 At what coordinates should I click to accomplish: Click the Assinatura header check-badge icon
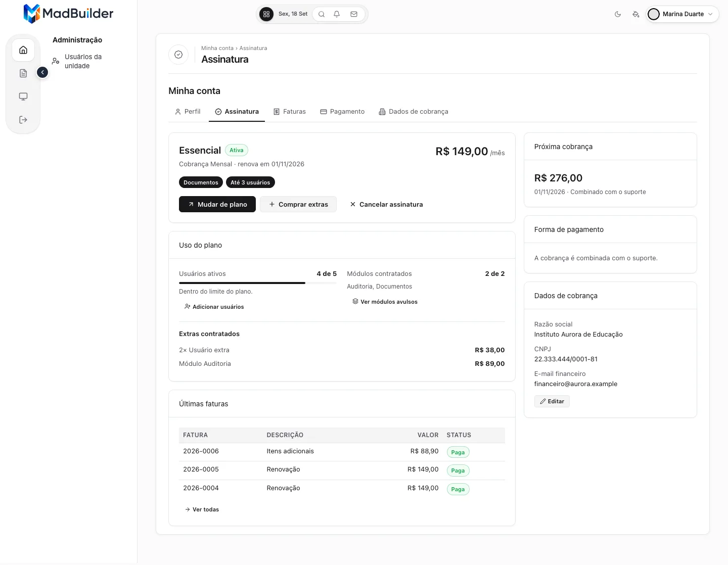178,55
